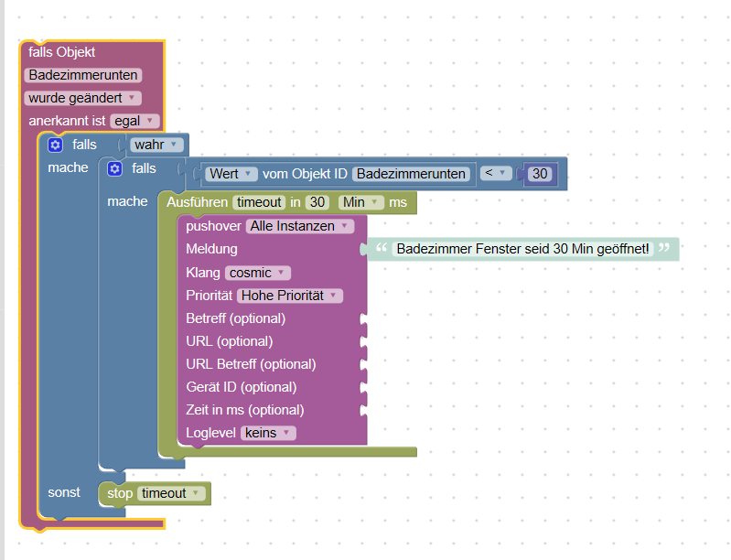731x560 pixels.
Task: Edit the number value 30 in comparison
Action: tap(540, 174)
